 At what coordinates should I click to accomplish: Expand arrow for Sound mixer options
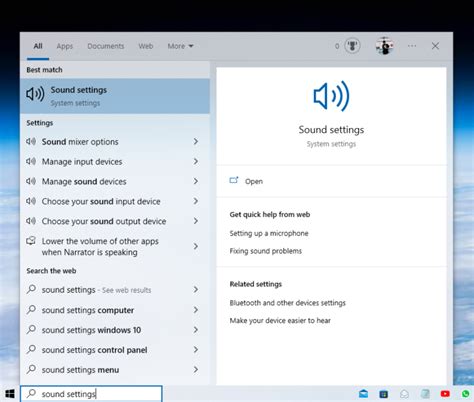tap(196, 142)
